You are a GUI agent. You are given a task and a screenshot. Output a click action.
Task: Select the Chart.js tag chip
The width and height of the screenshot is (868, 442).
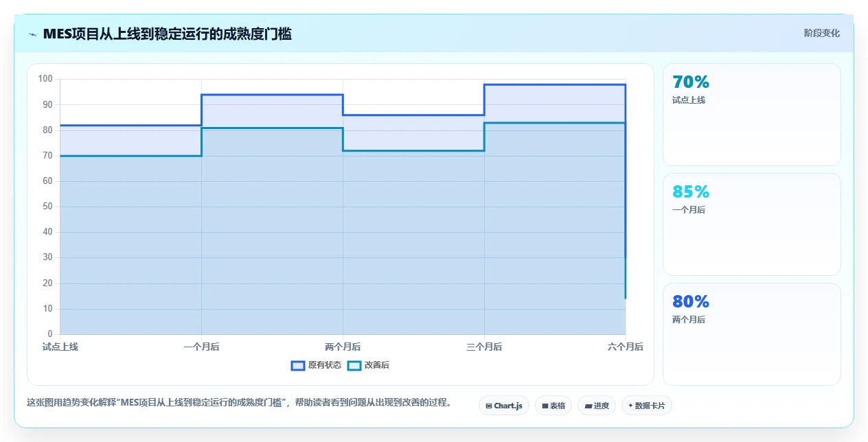coord(504,406)
